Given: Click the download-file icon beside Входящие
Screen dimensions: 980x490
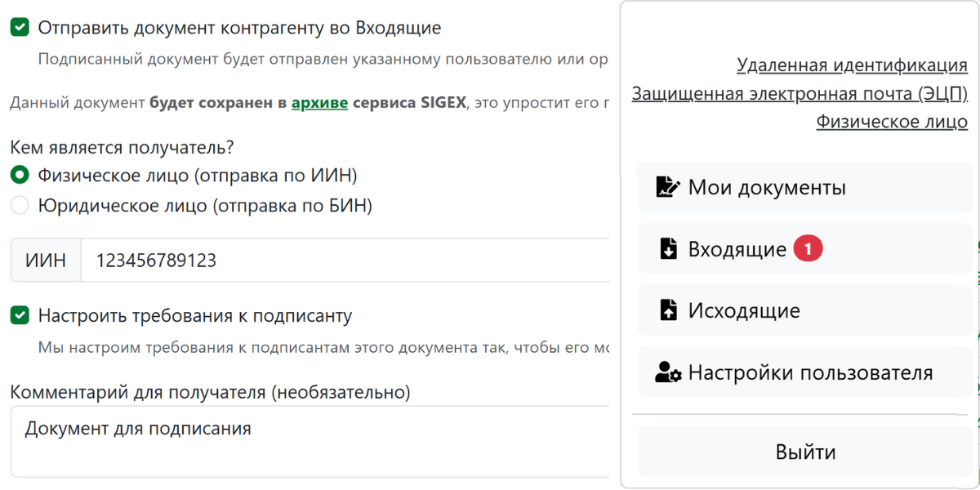Looking at the screenshot, I should tap(668, 249).
